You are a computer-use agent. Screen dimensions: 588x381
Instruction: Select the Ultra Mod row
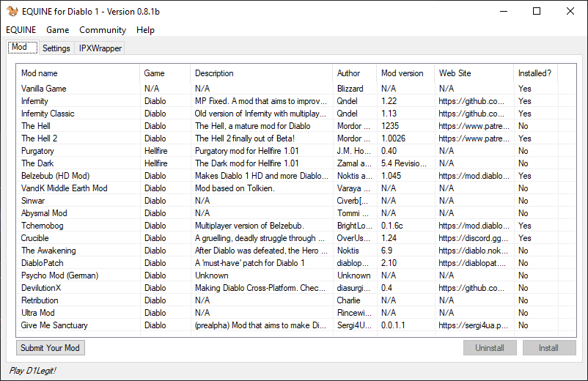coord(296,312)
